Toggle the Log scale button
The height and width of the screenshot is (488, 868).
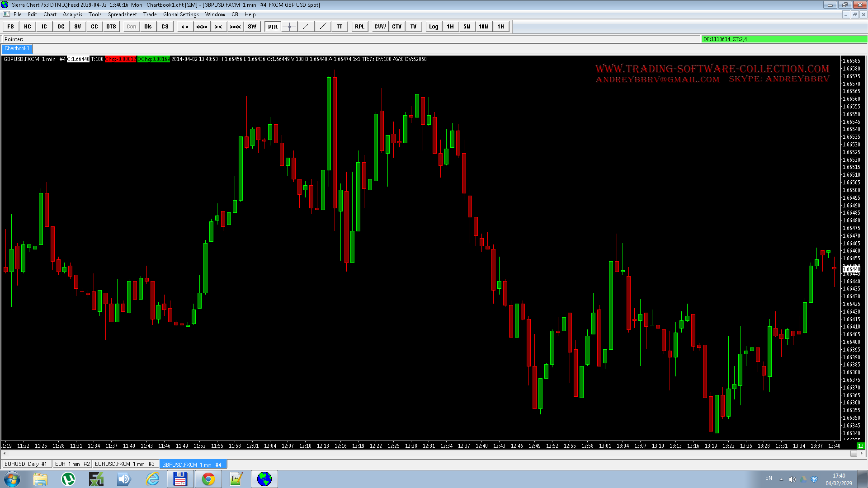[434, 27]
